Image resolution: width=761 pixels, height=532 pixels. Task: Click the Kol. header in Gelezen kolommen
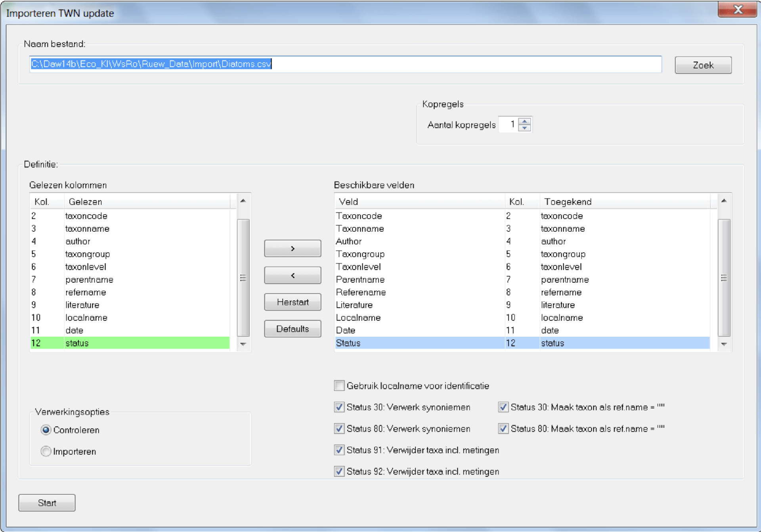[x=47, y=202]
